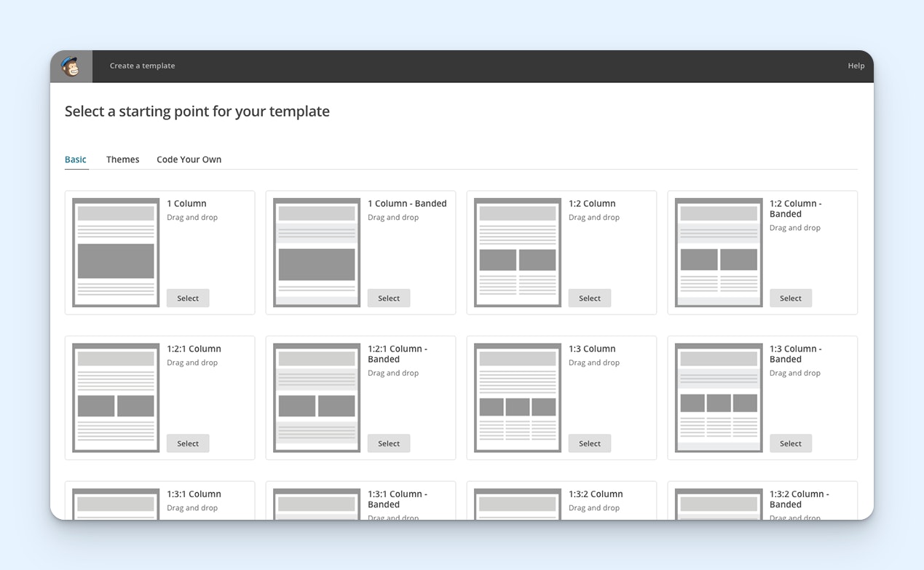Image resolution: width=924 pixels, height=570 pixels.
Task: Click the 1 Column layout thumbnail
Action: tap(116, 253)
